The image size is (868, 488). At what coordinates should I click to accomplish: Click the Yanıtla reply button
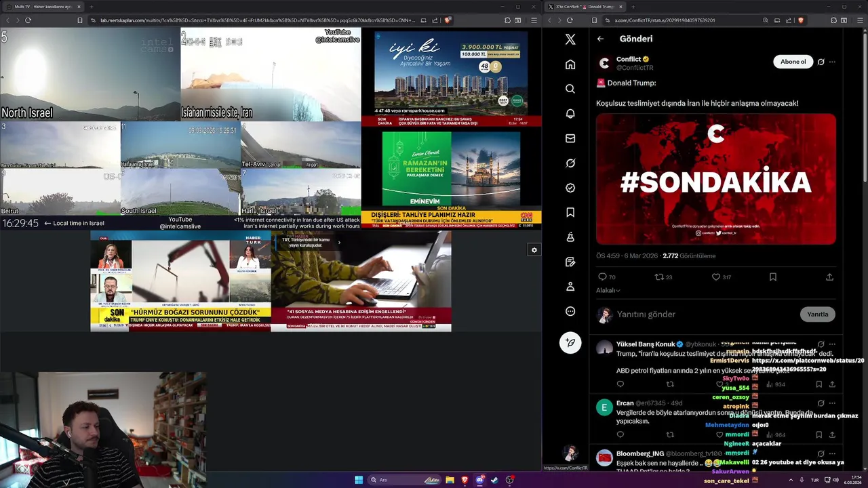coord(817,314)
